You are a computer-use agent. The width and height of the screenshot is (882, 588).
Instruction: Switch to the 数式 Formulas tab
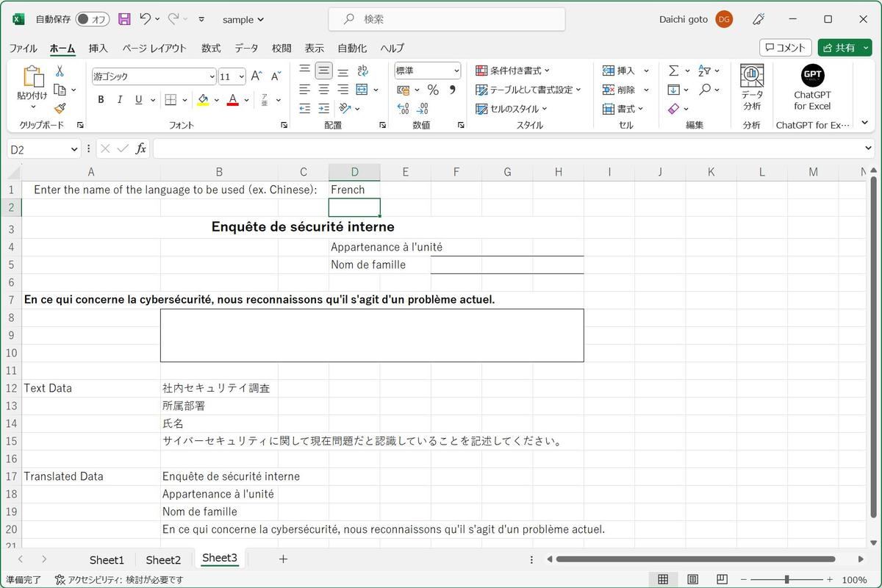211,48
